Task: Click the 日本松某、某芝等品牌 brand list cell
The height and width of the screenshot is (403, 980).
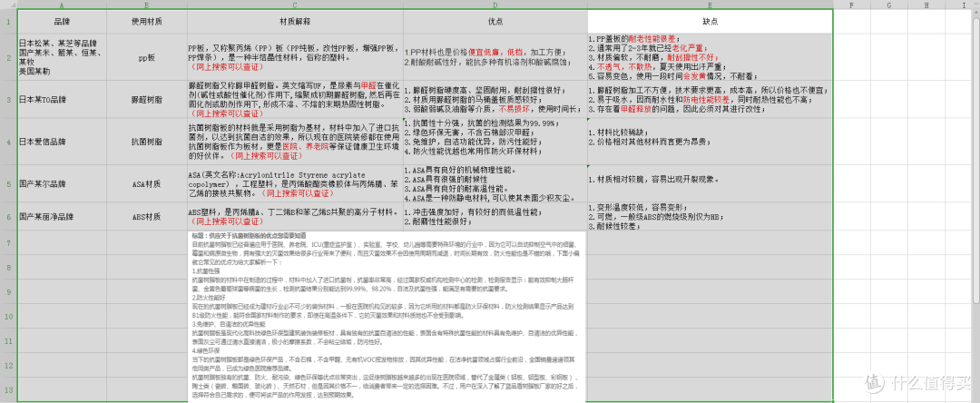Action: (x=62, y=58)
